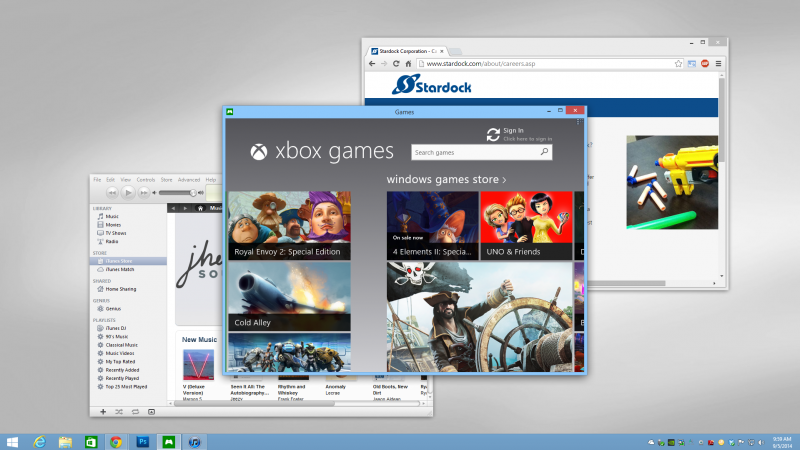Click the iTunes Store back arrow
Viewport: 800px width, 450px height.
coord(173,208)
